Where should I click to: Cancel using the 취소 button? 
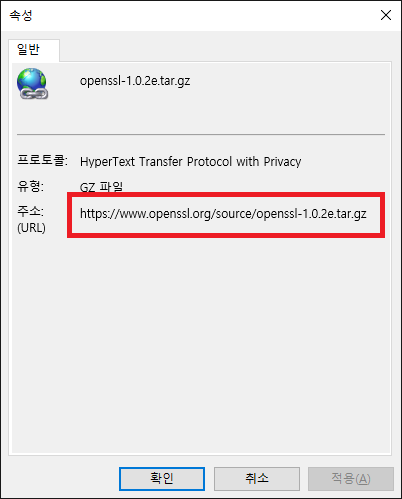click(257, 479)
